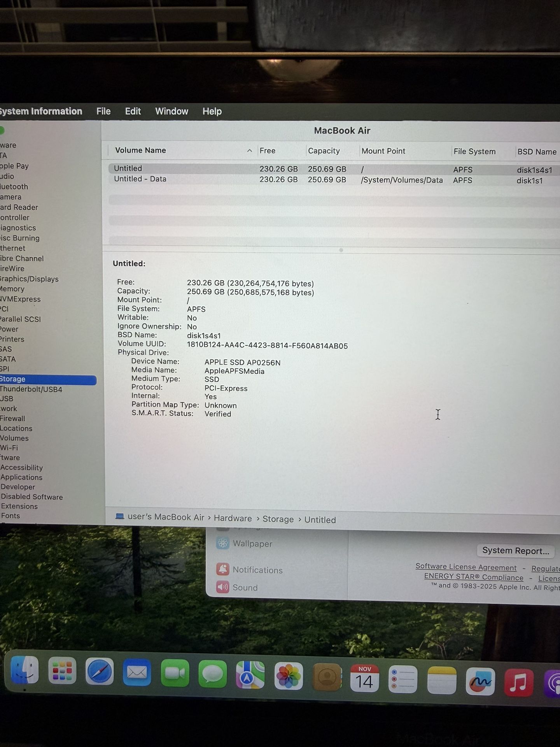
Task: Click the pane splitter handle dot
Action: 341,250
